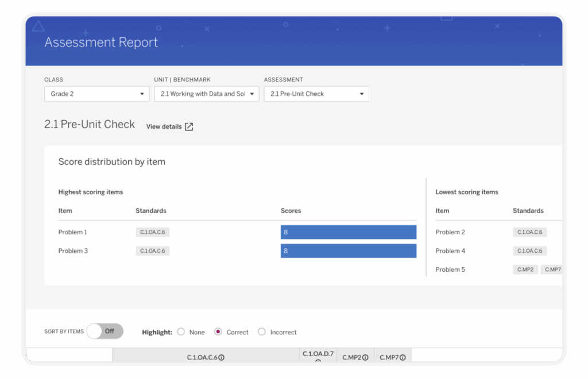This screenshot has height=378, width=588.
Task: Click the C.1.OA.C.6 standard tag for Problem 4
Action: click(x=529, y=251)
